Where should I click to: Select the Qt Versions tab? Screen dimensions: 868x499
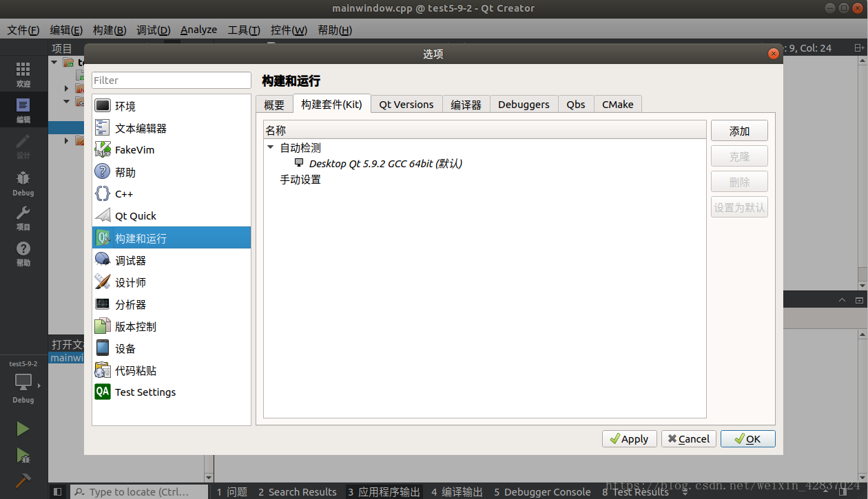pyautogui.click(x=406, y=105)
